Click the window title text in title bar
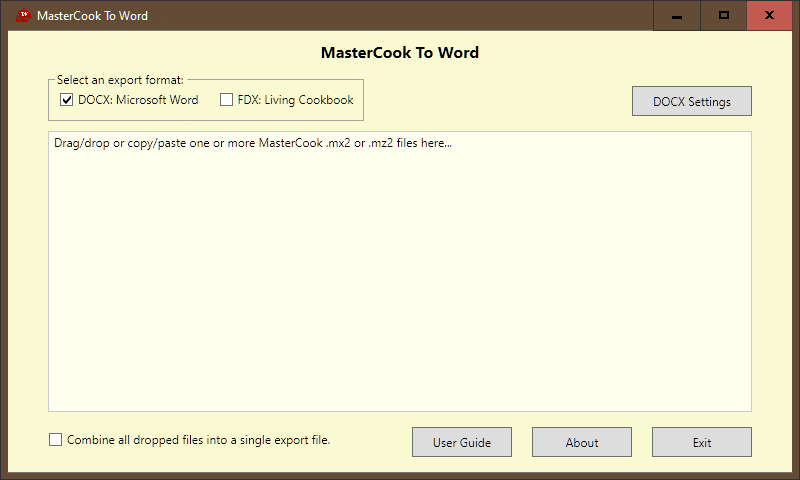The image size is (800, 480). [x=92, y=16]
